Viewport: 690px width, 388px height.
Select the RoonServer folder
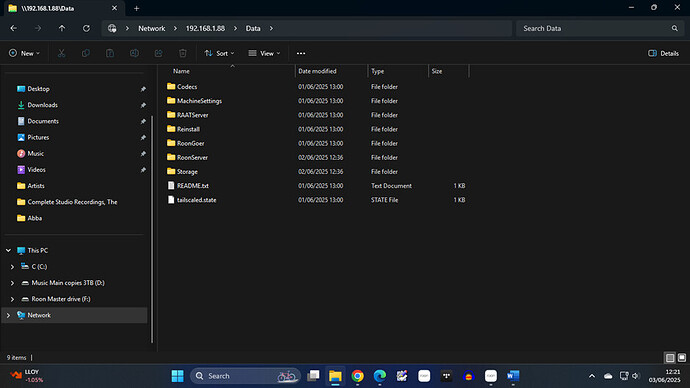(x=192, y=157)
